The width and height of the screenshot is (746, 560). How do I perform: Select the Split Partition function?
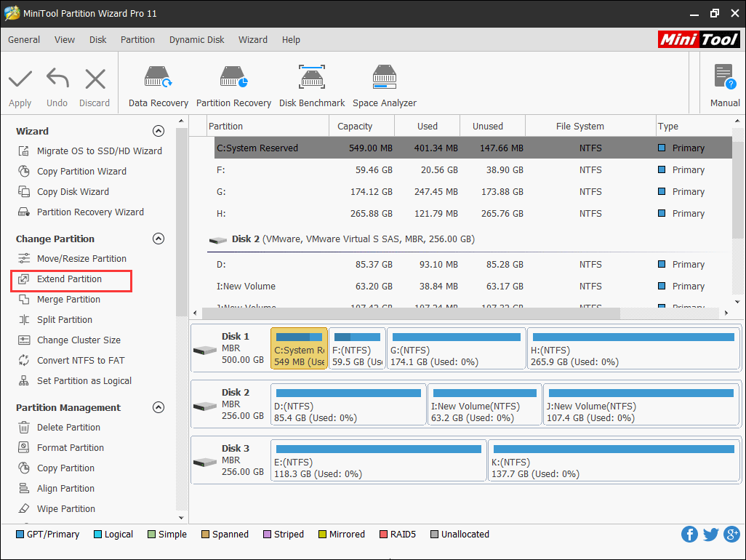64,319
